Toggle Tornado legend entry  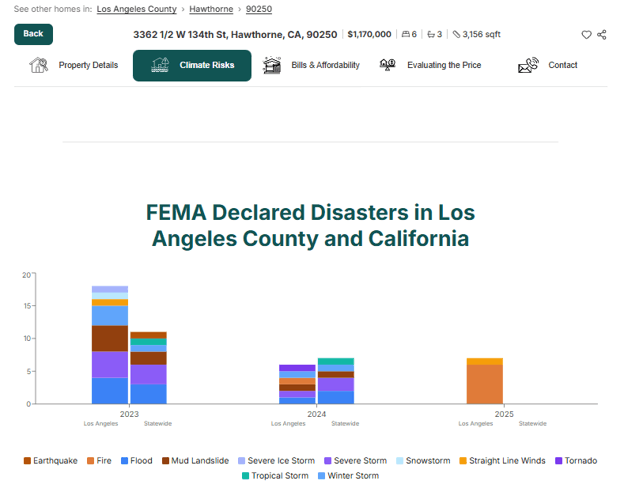[x=576, y=461]
